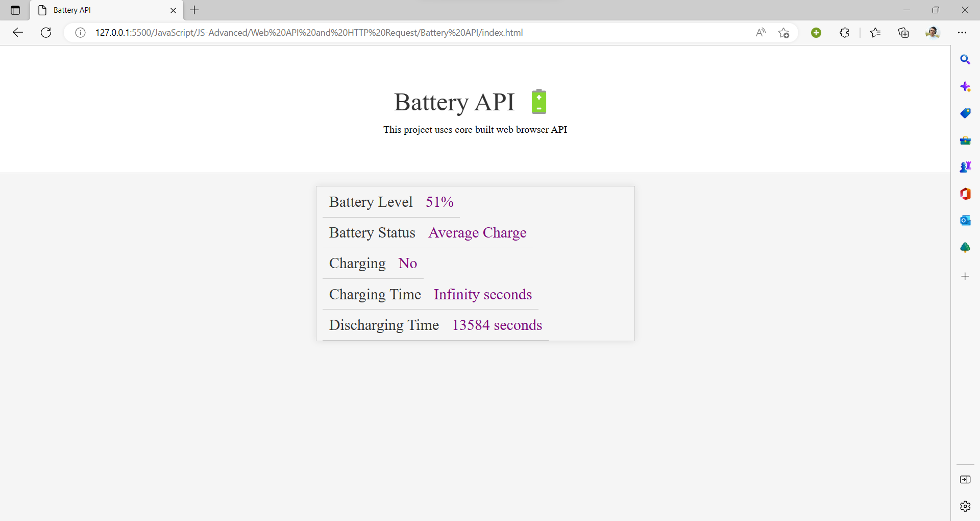The height and width of the screenshot is (521, 980).
Task: Click the address bar URL
Action: 309,33
